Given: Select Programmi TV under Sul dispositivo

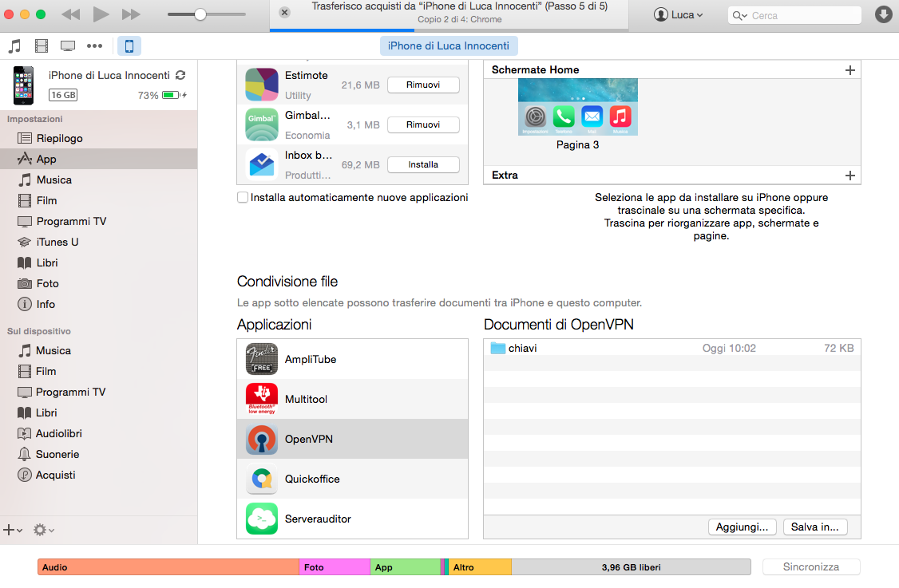Looking at the screenshot, I should click(99, 392).
